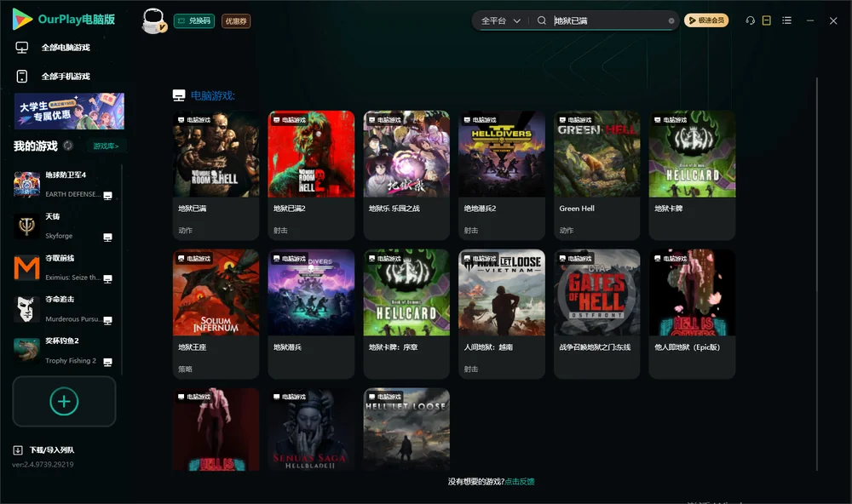Open the 大学生专属优惠 banner

click(x=70, y=111)
